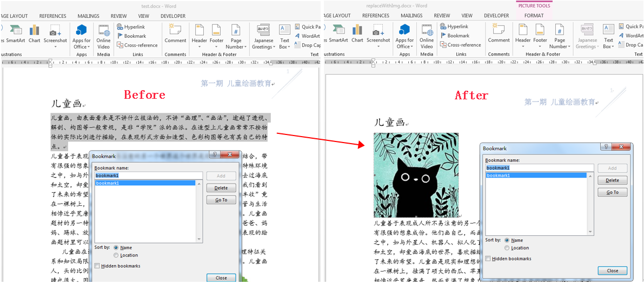Add a Comment in test.docx window
This screenshot has height=284, width=644.
click(x=175, y=33)
